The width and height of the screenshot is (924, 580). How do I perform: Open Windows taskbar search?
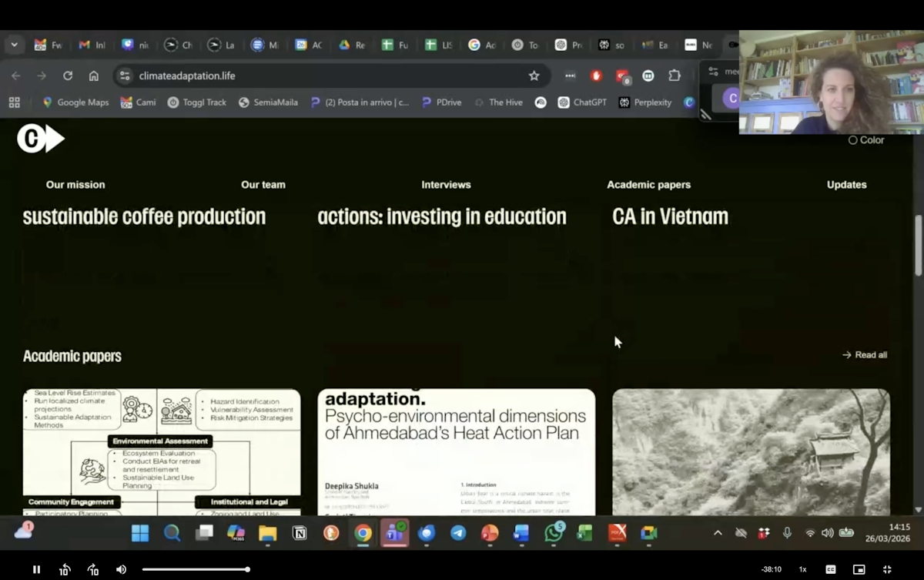click(172, 533)
